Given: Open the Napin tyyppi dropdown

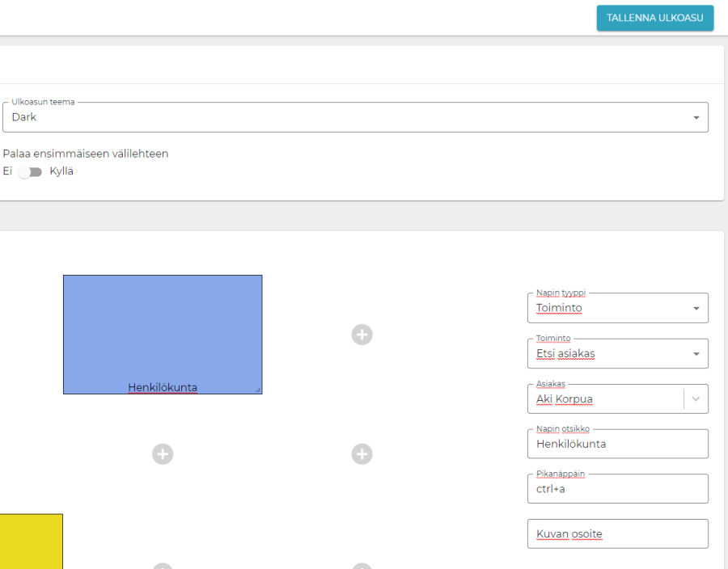Looking at the screenshot, I should (x=617, y=308).
